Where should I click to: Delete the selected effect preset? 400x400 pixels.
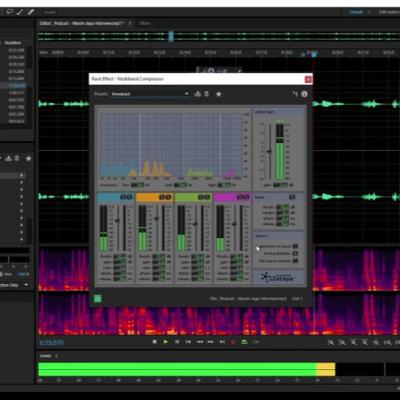(x=207, y=94)
